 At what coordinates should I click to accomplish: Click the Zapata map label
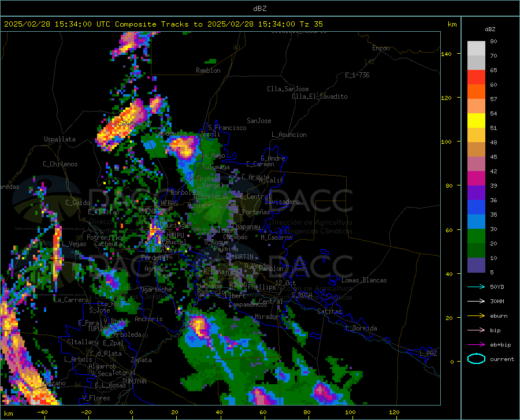click(142, 360)
